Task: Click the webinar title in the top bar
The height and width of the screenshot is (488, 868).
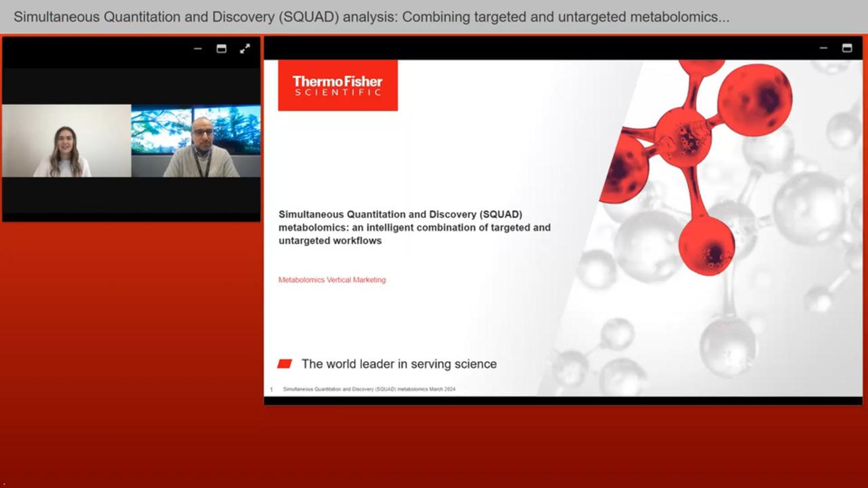Action: click(371, 17)
